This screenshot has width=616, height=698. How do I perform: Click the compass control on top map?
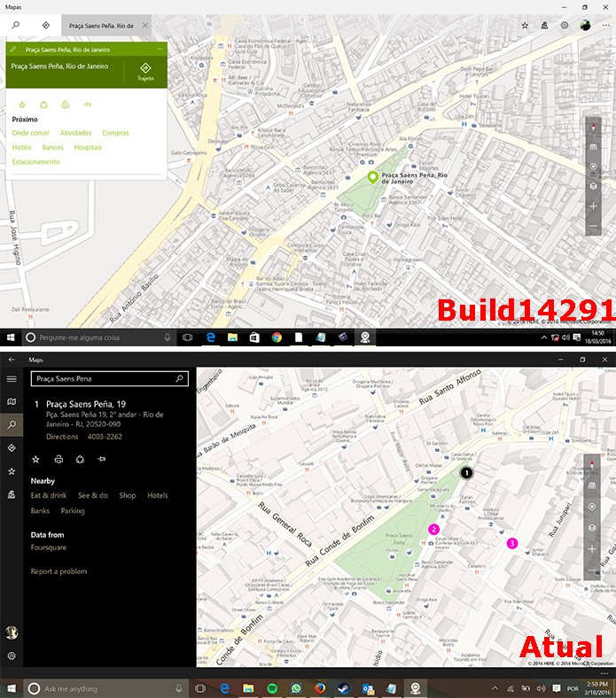click(593, 128)
